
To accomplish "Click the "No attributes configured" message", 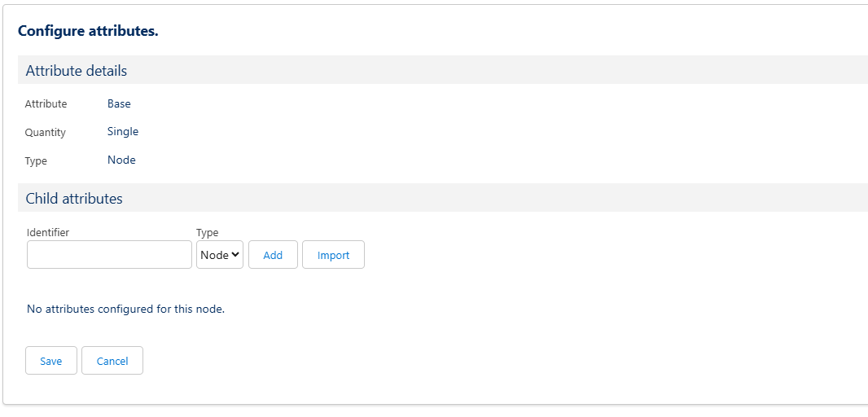I will click(125, 309).
